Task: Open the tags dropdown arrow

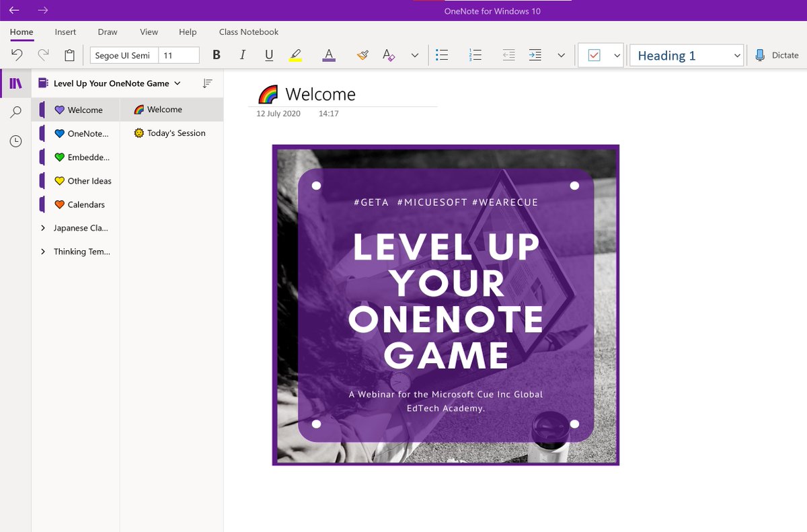Action: pos(617,56)
